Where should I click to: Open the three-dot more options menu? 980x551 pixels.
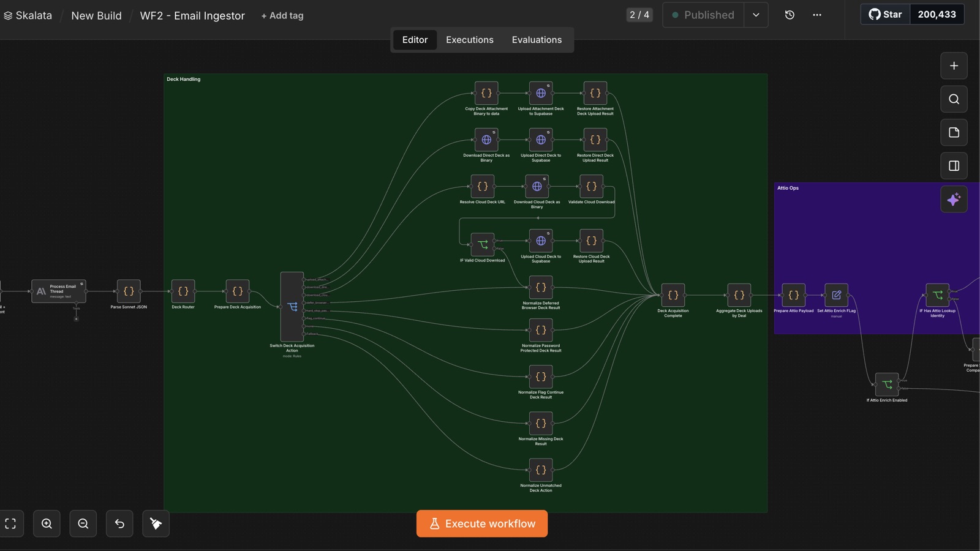coord(817,15)
